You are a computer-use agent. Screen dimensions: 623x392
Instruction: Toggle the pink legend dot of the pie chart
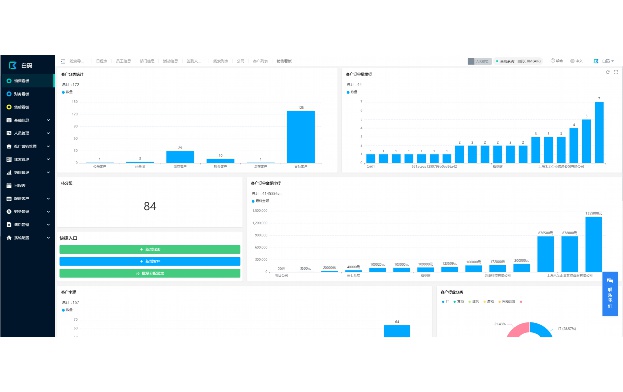pos(521,302)
